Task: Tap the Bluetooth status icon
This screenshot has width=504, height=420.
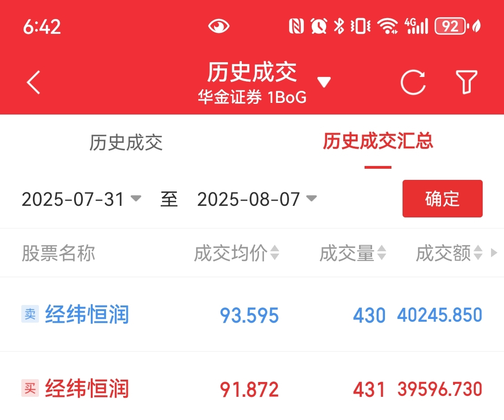Action: point(339,26)
